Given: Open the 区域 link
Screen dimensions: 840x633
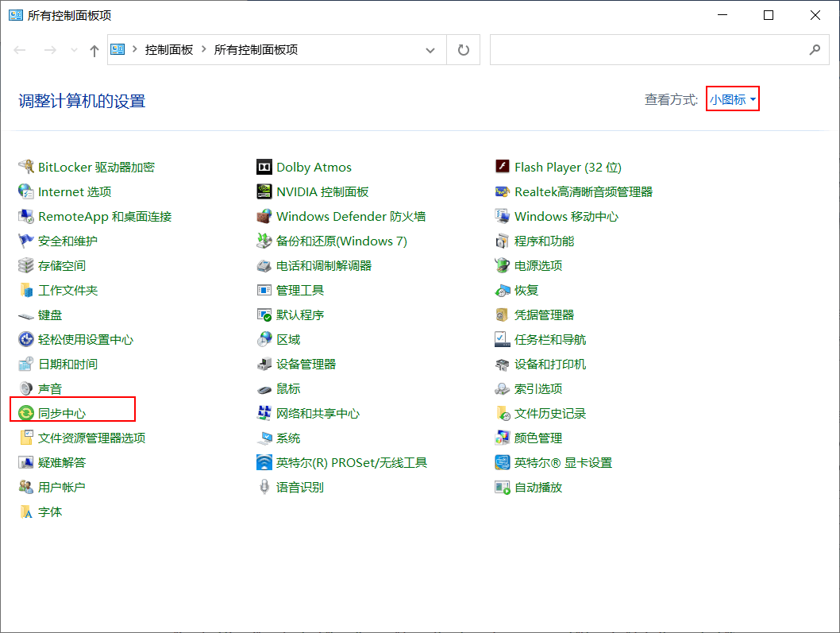Looking at the screenshot, I should point(288,339).
